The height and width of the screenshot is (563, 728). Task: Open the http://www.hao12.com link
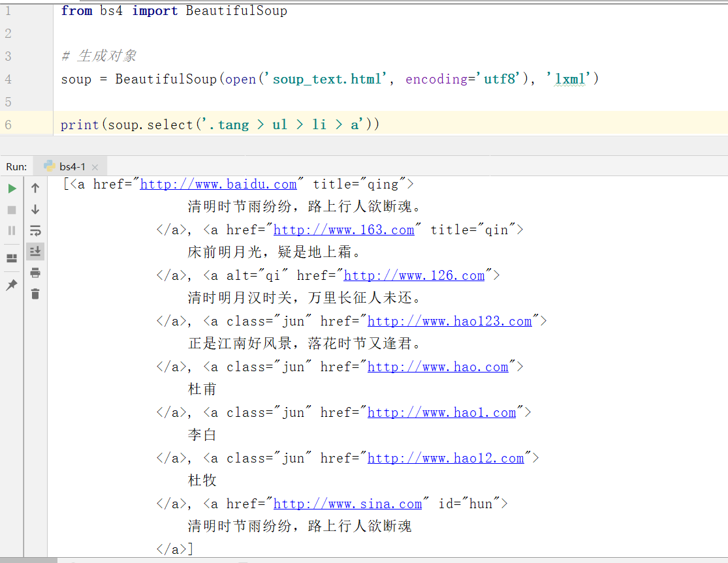pos(446,458)
